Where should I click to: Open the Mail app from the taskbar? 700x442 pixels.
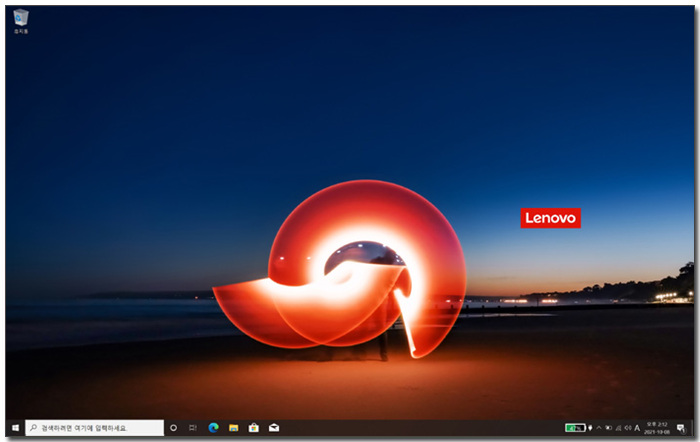[x=274, y=427]
